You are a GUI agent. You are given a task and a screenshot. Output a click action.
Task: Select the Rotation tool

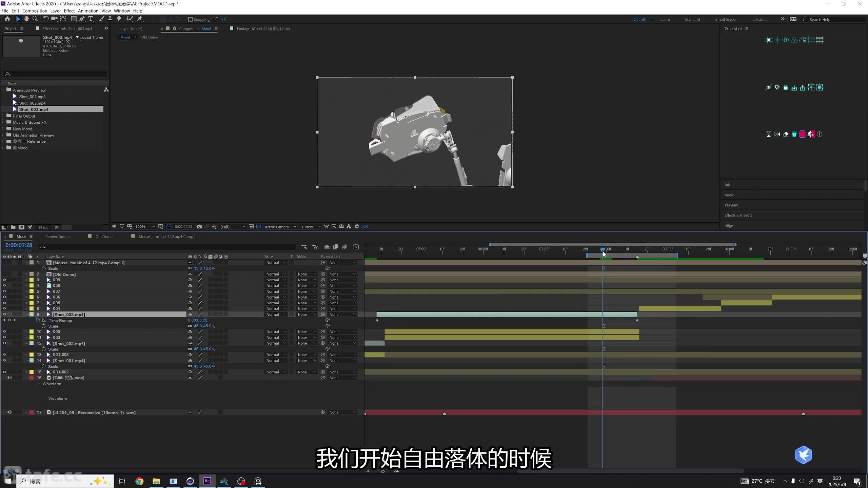pyautogui.click(x=46, y=19)
